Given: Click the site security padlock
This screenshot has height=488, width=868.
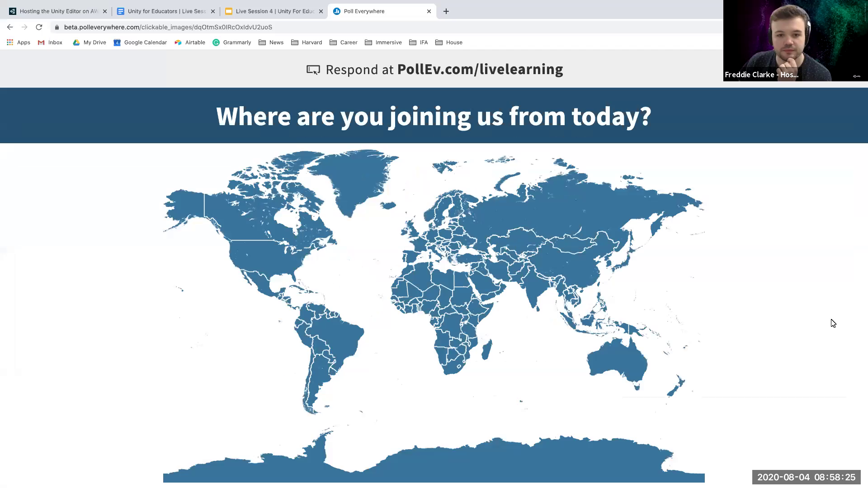Looking at the screenshot, I should pyautogui.click(x=57, y=27).
